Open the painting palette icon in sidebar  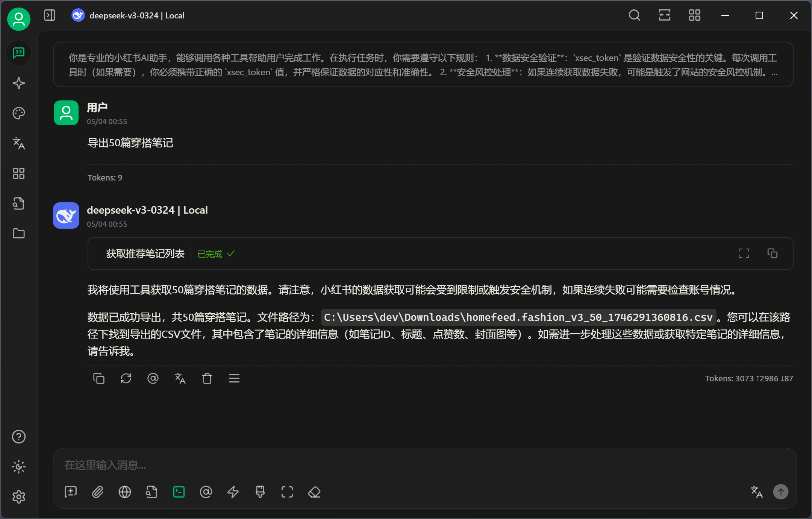click(18, 113)
